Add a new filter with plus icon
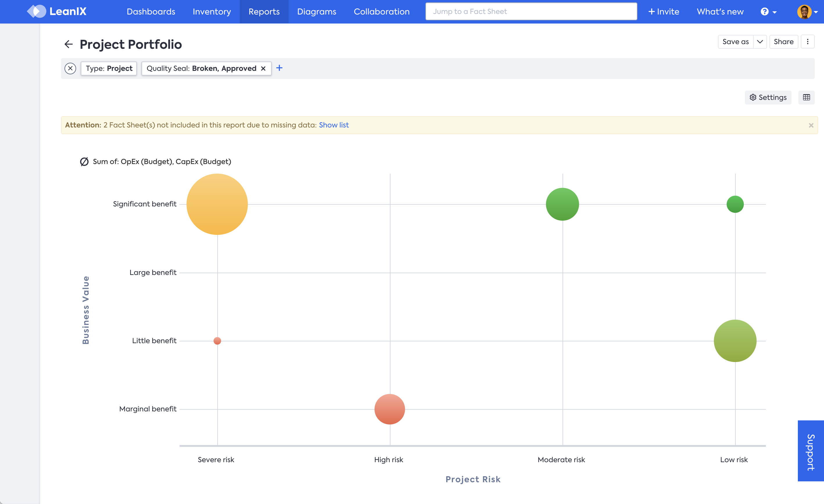 pos(279,68)
